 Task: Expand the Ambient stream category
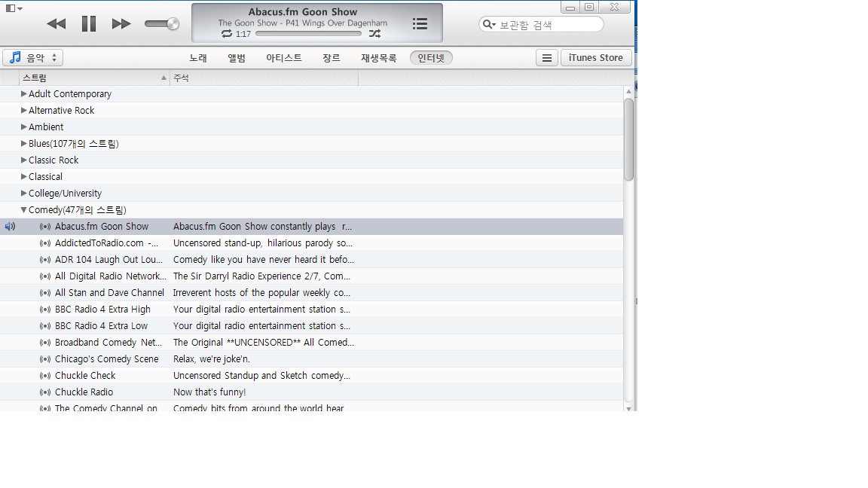[x=24, y=127]
